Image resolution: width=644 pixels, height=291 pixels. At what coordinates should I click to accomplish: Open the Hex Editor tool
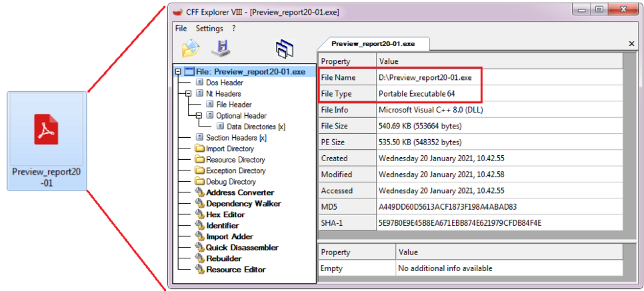[225, 214]
